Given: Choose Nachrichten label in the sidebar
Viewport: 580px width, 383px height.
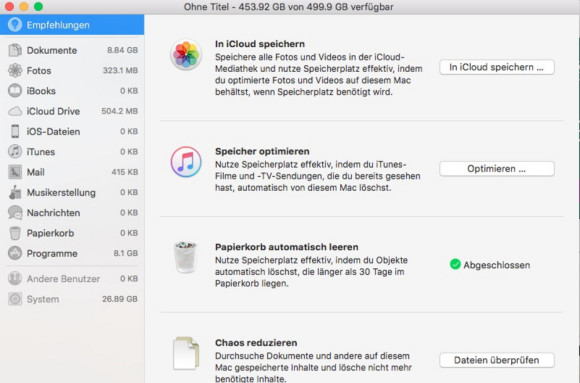Looking at the screenshot, I should pyautogui.click(x=53, y=213).
